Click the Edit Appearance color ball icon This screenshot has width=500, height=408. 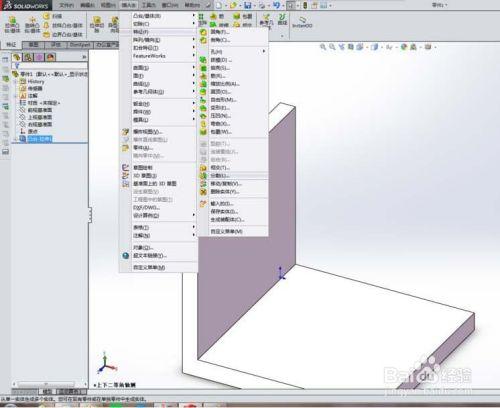(x=404, y=47)
